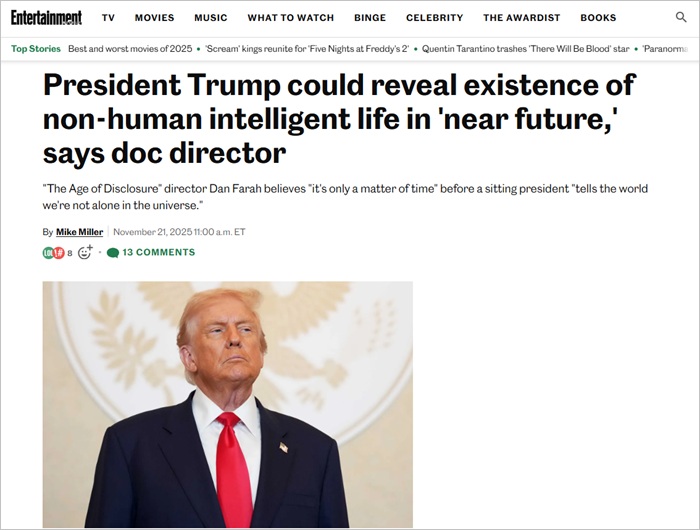Open The Awardist section
Screen dimensions: 700x530
point(521,18)
